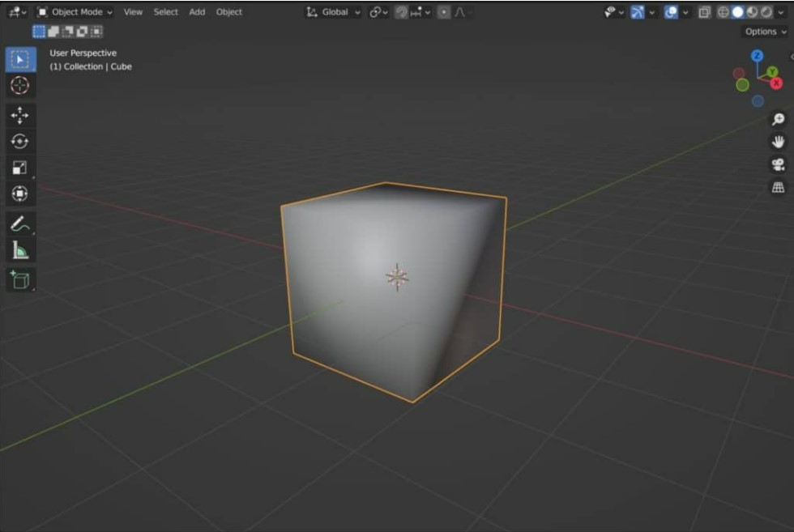Click the Object menu button
794x532 pixels.
point(229,12)
